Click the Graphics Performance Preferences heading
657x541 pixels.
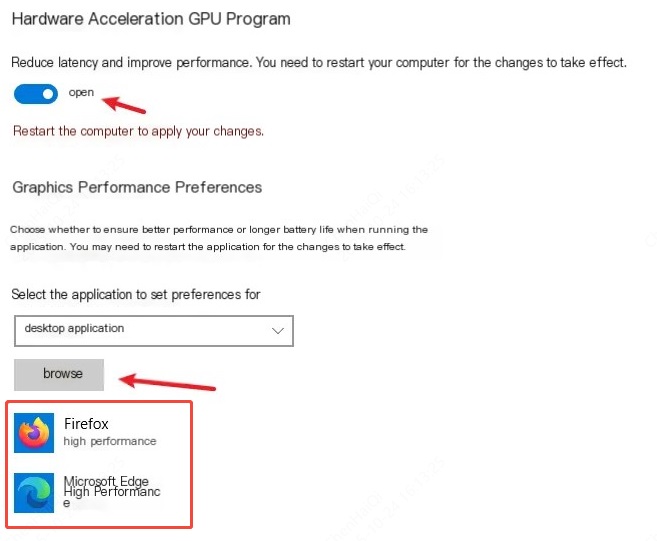point(137,187)
